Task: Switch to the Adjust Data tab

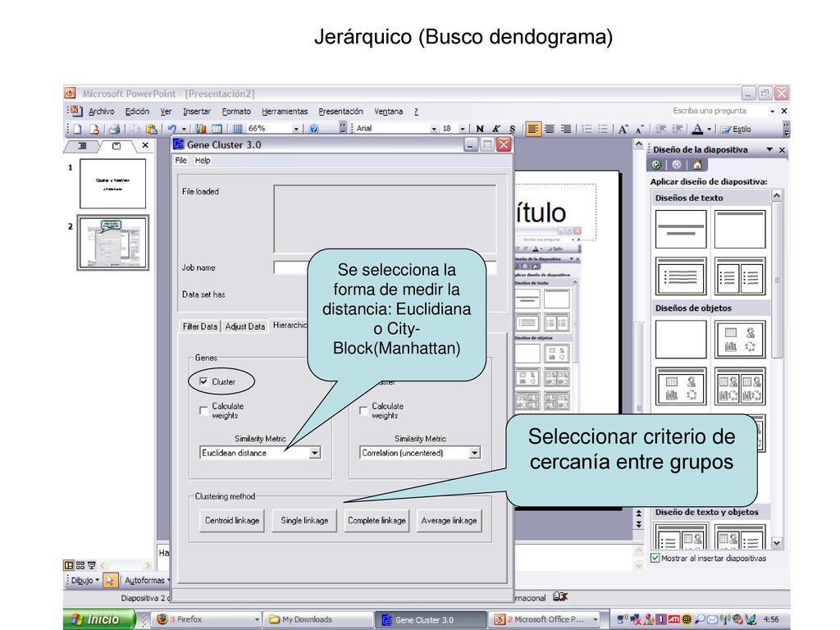Action: (x=244, y=326)
